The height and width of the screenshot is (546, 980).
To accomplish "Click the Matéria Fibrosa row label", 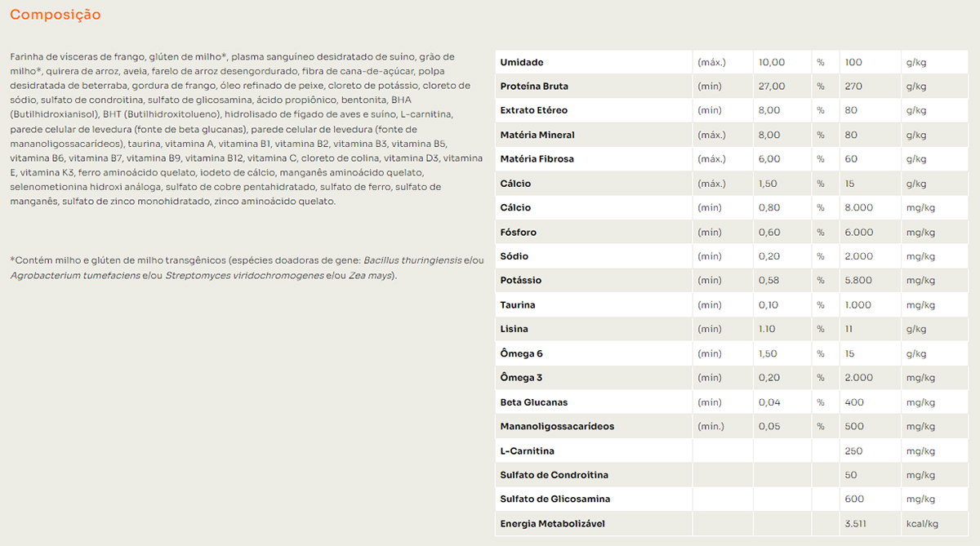I will 537,159.
